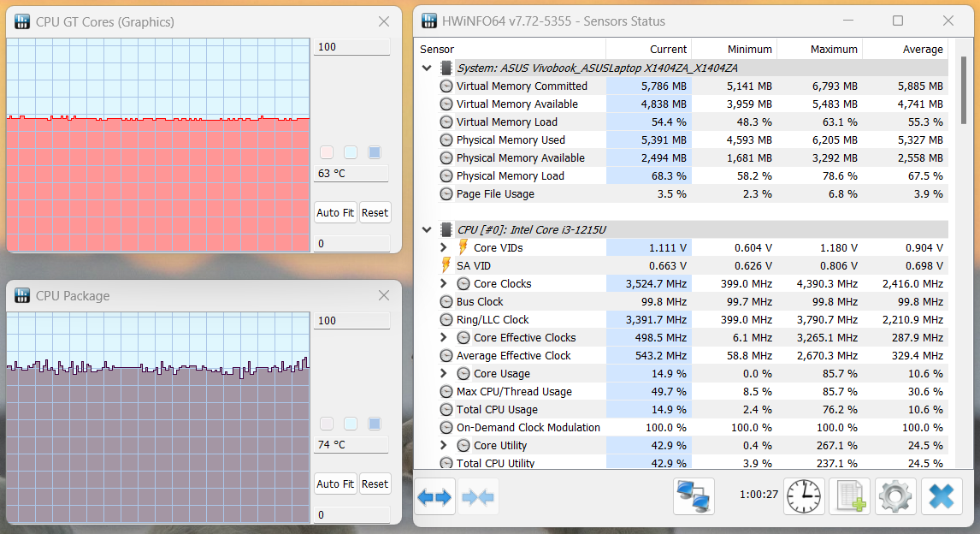Click the blue expand-all arrows button
980x534 pixels.
pos(434,496)
